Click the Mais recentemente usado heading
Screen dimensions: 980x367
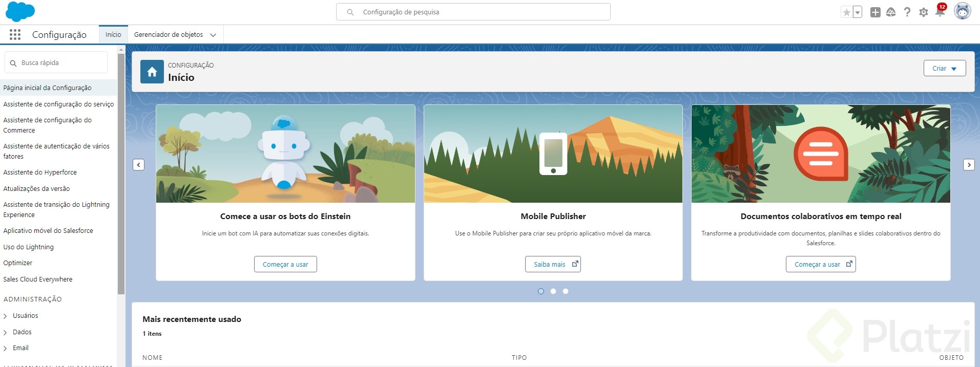(192, 319)
